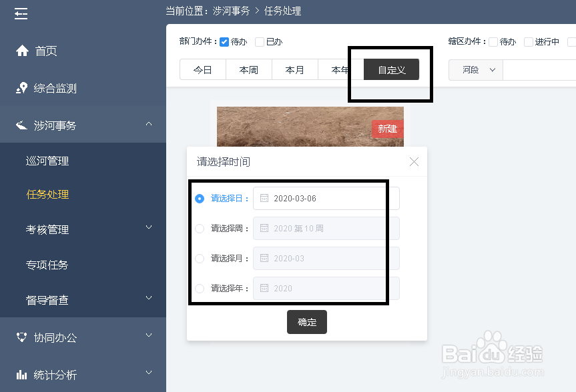This screenshot has width=576, height=392.
Task: Click calendar icon in the 2020-03-06 field
Action: click(x=264, y=198)
